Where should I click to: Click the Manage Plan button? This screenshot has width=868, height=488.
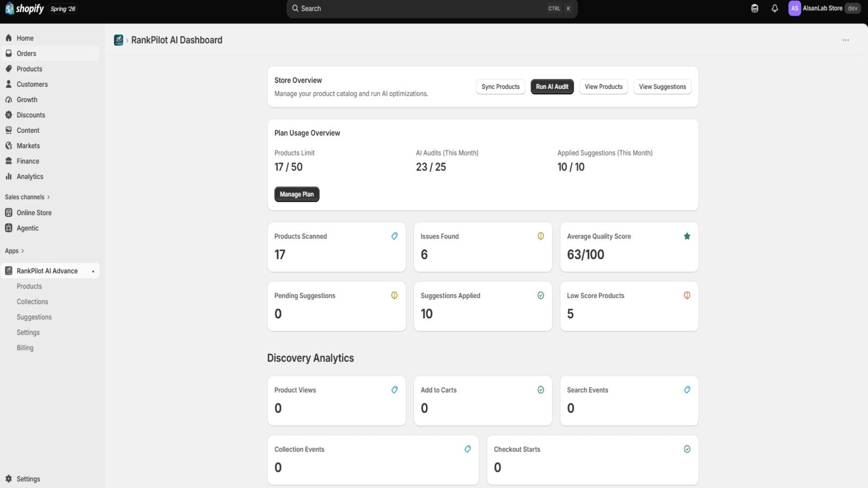pos(297,194)
